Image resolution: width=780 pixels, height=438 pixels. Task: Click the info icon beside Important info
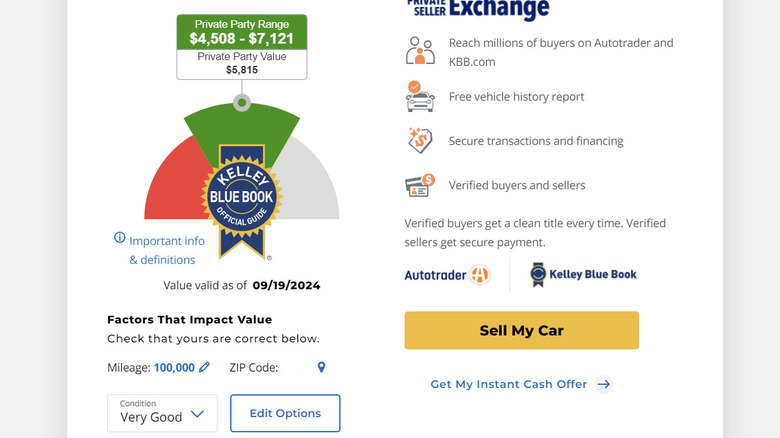(x=120, y=239)
